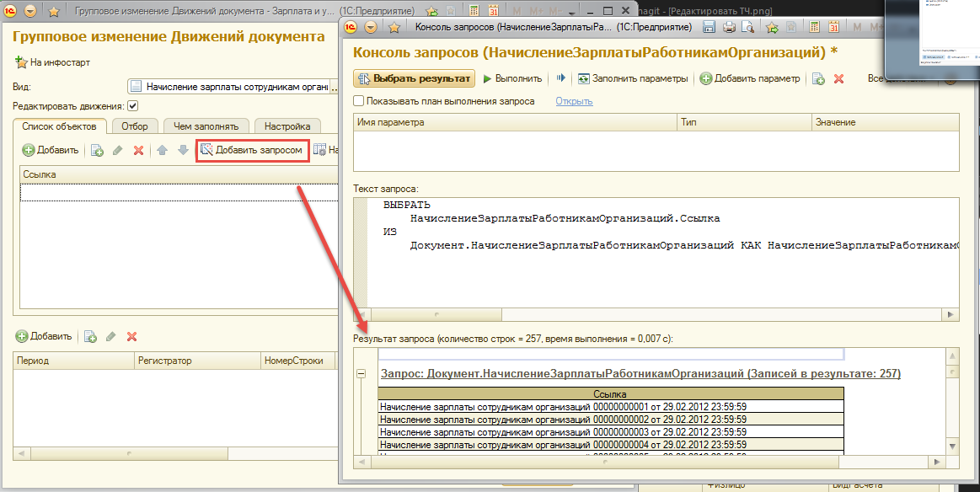Open the 1C main menu dropdown in console window
Screen dimensions: 980x492
[372, 27]
